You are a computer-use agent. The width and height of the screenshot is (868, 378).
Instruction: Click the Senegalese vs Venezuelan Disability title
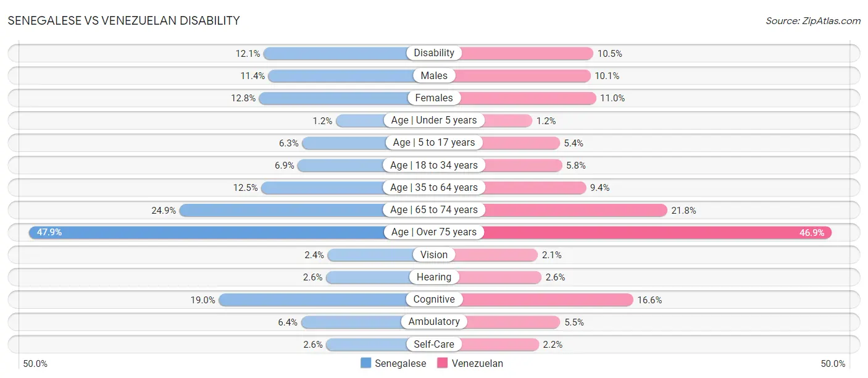(123, 20)
